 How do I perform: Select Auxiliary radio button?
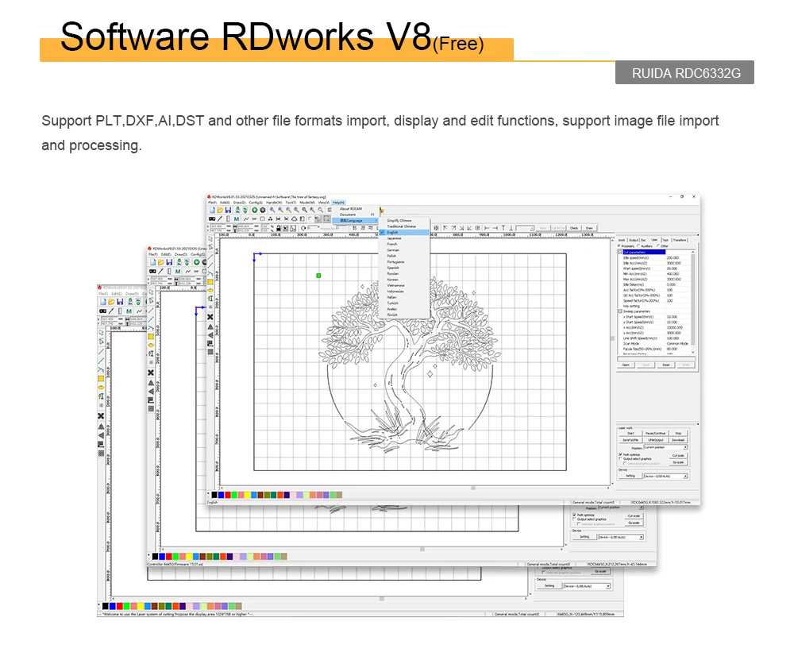coord(638,246)
